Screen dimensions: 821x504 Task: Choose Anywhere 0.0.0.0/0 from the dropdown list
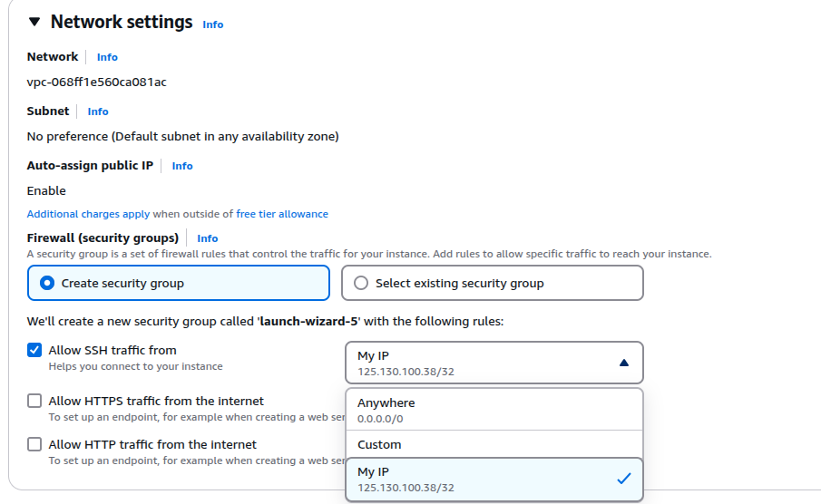point(494,410)
